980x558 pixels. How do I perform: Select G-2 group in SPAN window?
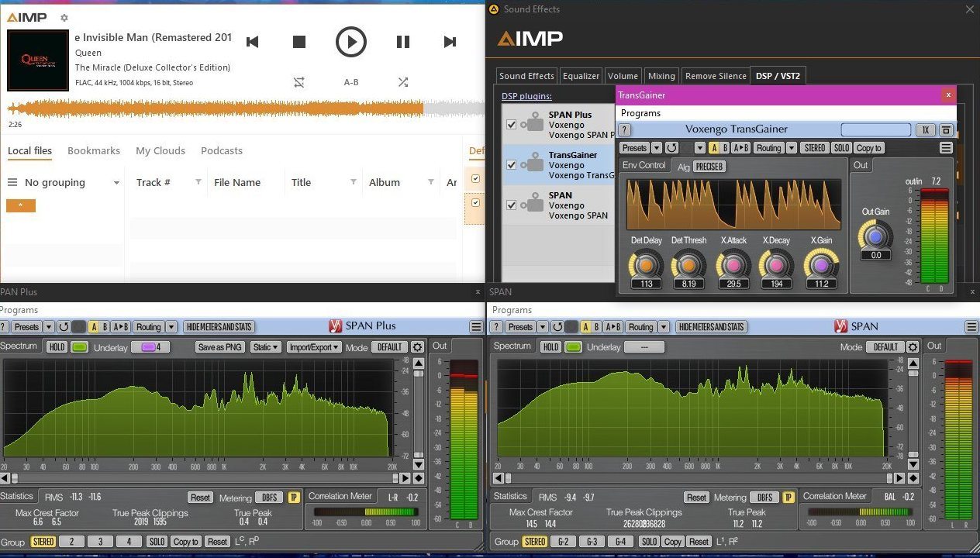tap(564, 542)
